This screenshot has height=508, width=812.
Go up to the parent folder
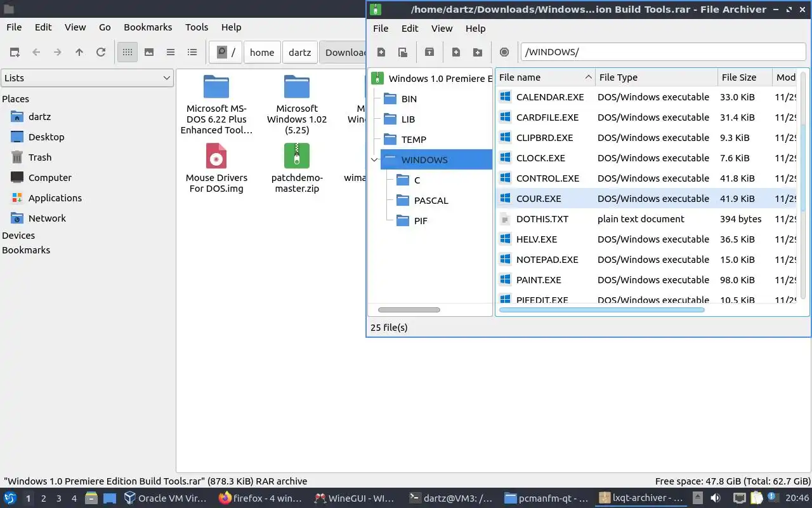(x=79, y=52)
